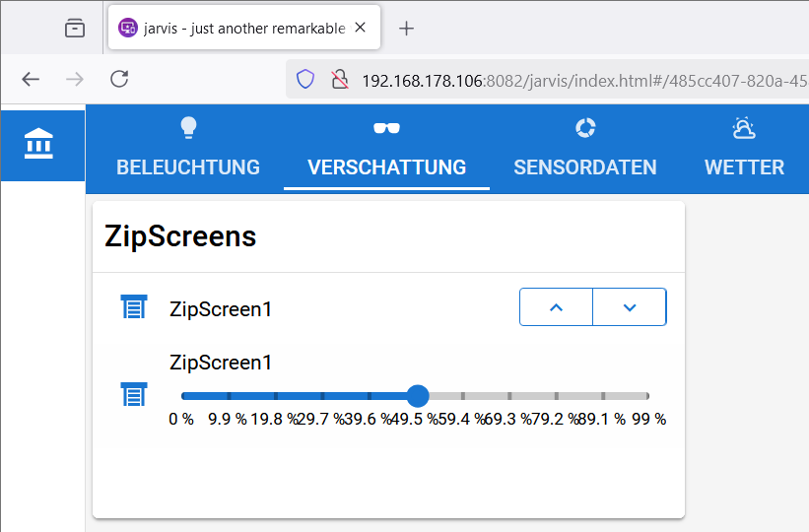Image resolution: width=809 pixels, height=532 pixels.
Task: Set slider to the 19.8 % mark
Action: (x=276, y=396)
